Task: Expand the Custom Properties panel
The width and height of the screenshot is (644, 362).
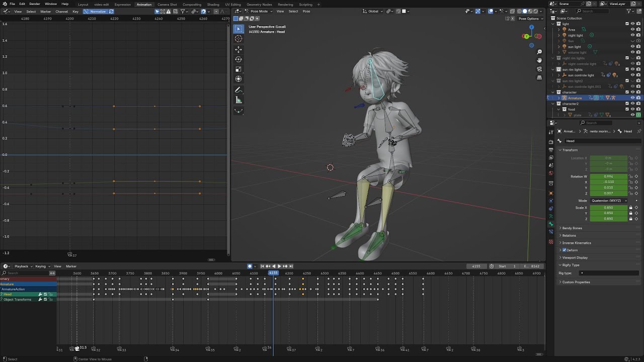Action: pyautogui.click(x=576, y=282)
